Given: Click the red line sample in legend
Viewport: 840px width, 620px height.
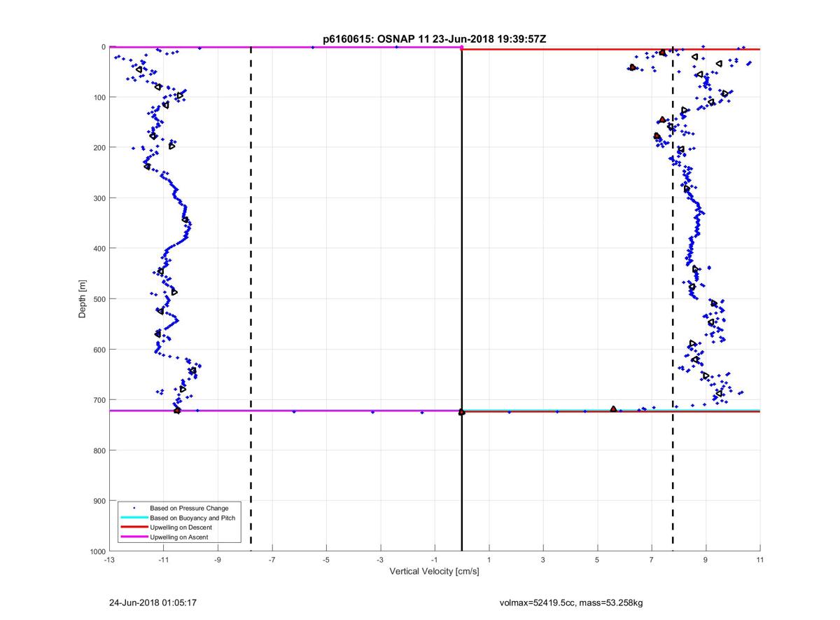Looking at the screenshot, I should [x=134, y=527].
